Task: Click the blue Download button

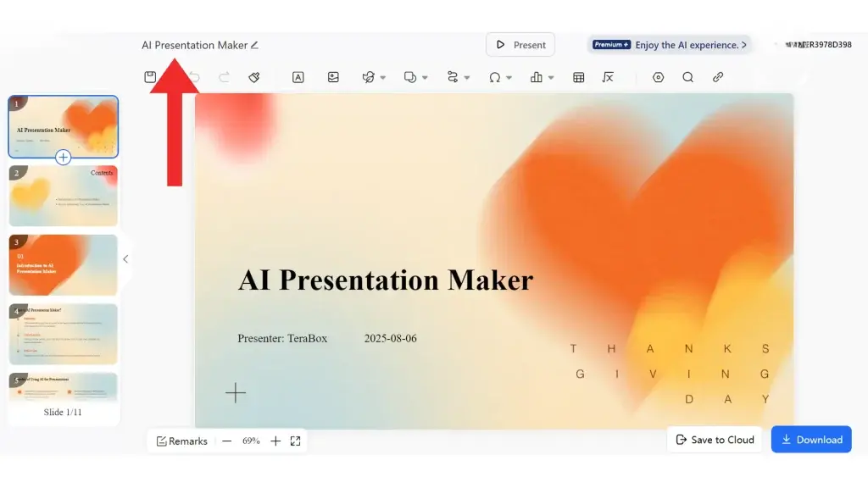Action: pyautogui.click(x=811, y=440)
